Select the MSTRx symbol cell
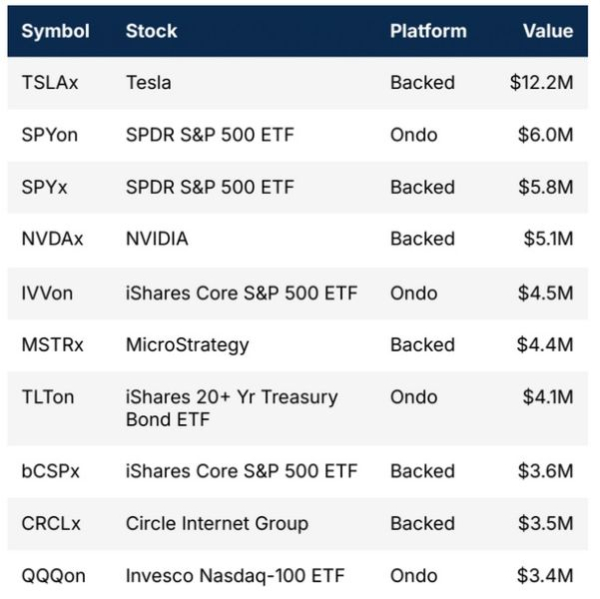 [52, 345]
